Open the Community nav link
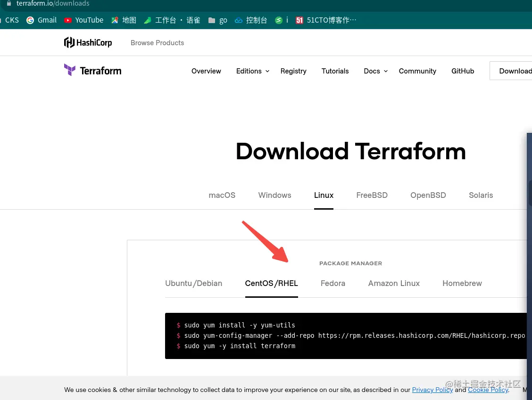This screenshot has height=400, width=532. [x=417, y=71]
